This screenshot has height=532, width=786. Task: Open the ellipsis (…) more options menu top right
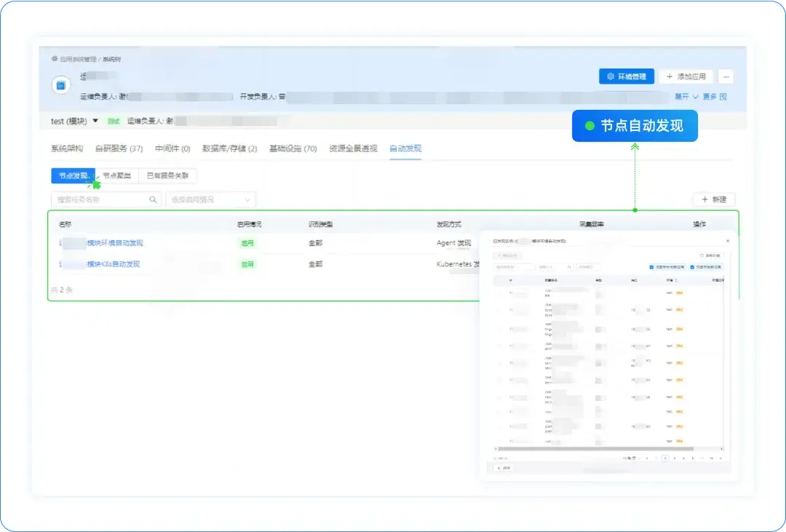726,76
